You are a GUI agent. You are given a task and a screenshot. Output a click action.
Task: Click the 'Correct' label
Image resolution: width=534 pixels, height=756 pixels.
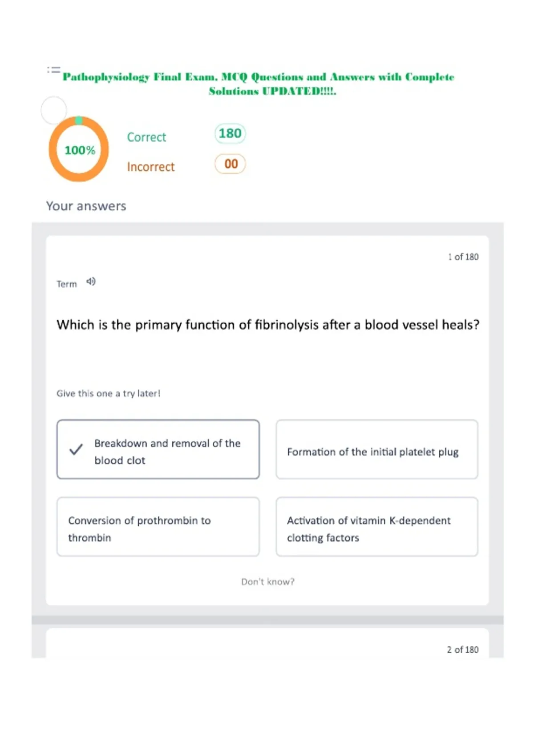146,137
